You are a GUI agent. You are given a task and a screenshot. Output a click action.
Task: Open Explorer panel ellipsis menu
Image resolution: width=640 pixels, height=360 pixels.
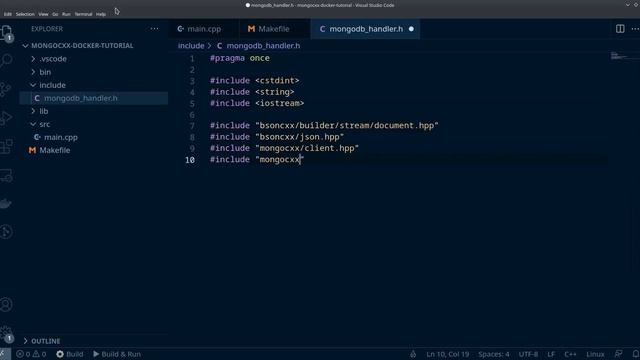click(x=154, y=29)
